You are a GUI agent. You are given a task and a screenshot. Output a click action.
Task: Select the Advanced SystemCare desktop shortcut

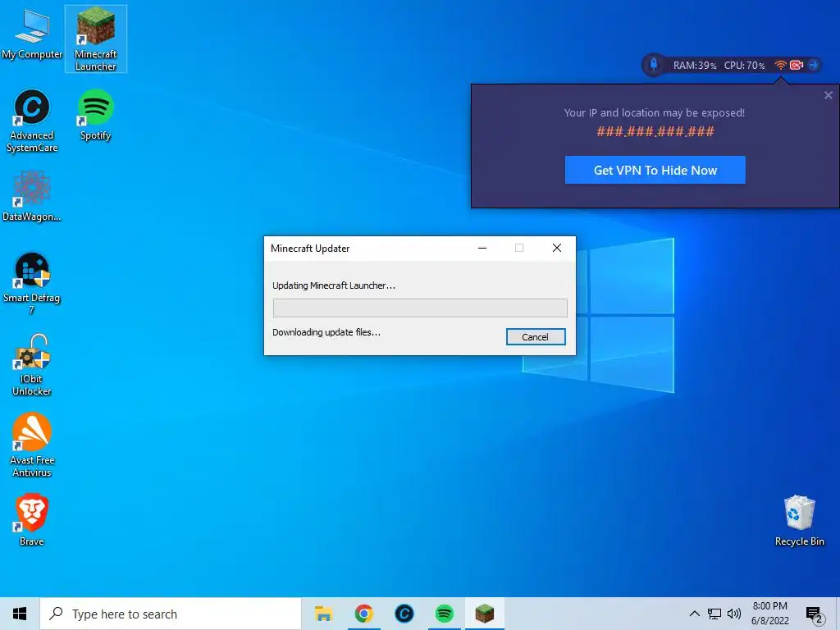(x=32, y=121)
